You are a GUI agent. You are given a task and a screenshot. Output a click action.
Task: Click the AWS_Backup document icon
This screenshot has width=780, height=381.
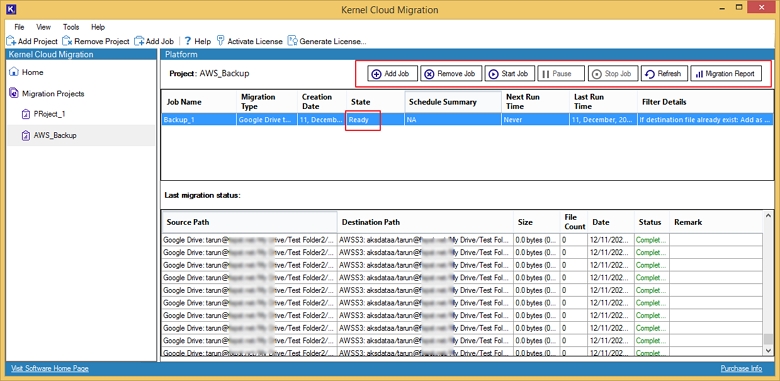click(26, 135)
